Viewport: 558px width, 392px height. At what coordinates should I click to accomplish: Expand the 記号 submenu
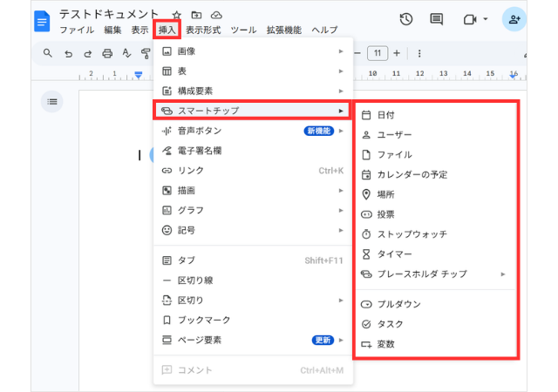253,231
